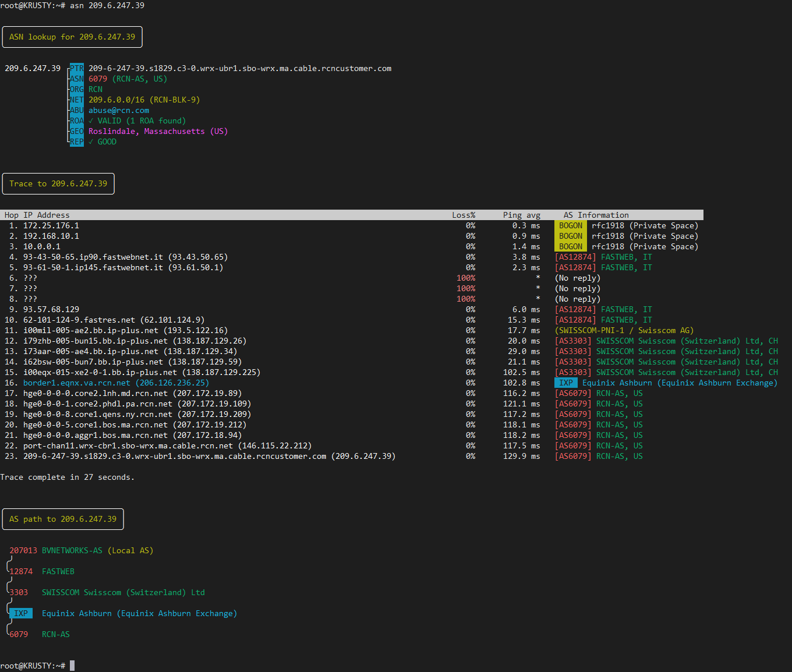This screenshot has height=672, width=792.
Task: Click hop 14 i62bsw-005-bun7 hostname
Action: 93,362
